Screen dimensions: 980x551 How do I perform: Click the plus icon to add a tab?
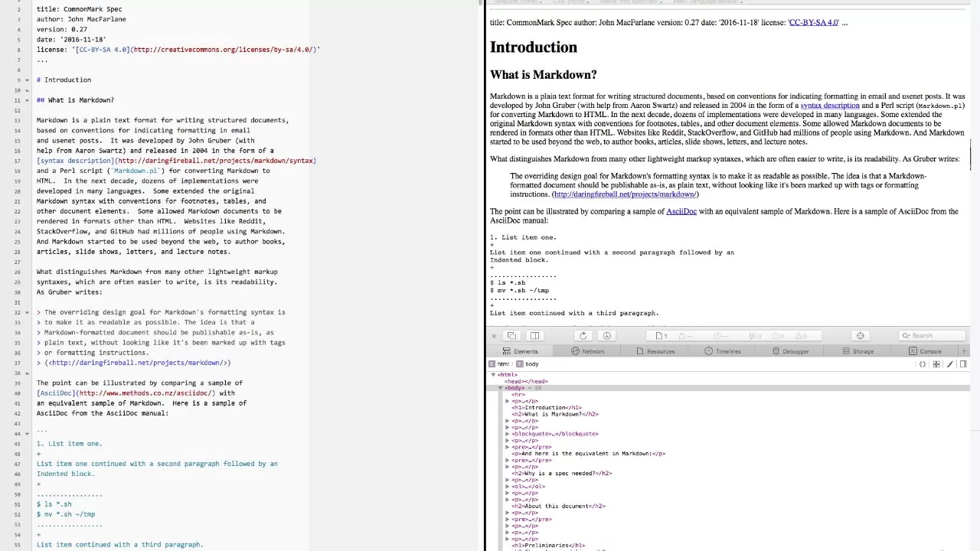(964, 351)
